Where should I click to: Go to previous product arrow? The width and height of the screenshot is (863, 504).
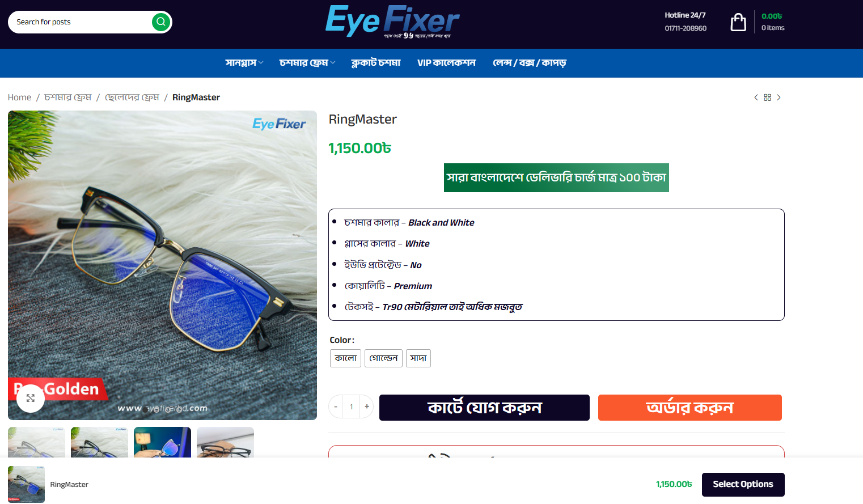coord(756,98)
